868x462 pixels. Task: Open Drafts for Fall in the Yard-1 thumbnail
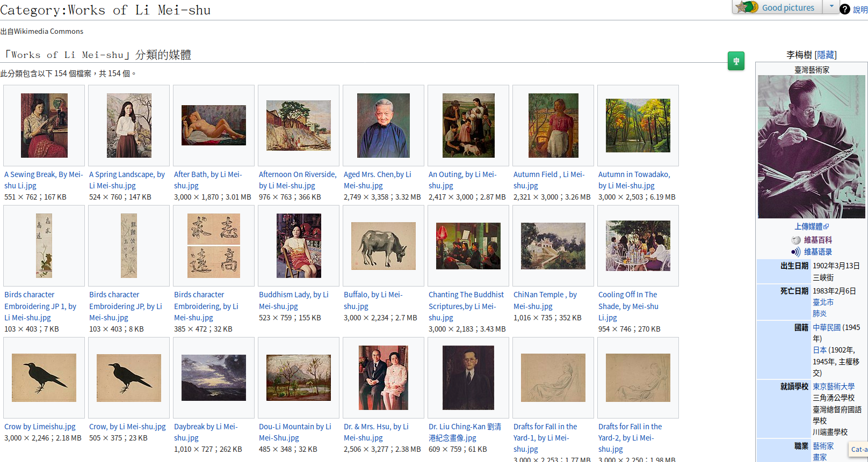pyautogui.click(x=553, y=378)
